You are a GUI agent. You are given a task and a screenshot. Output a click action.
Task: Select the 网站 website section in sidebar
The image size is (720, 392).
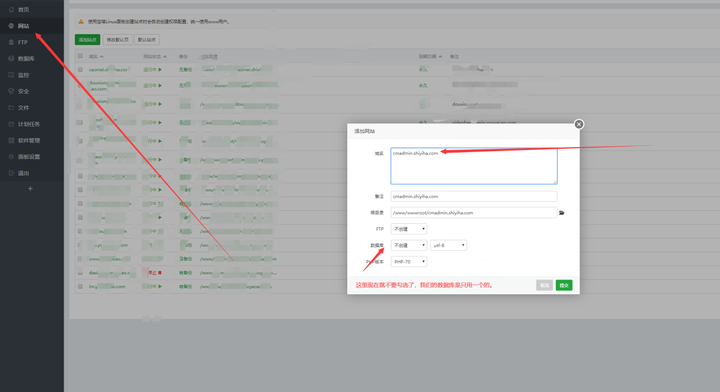coord(19,26)
